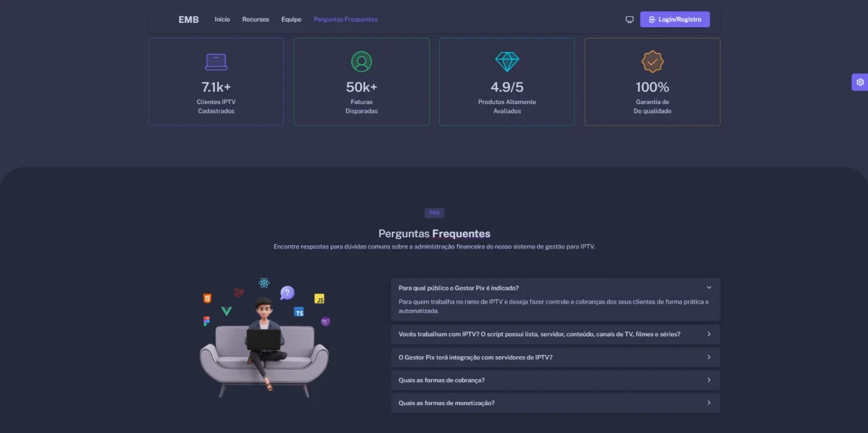Click the HTML5 icon in the illustration

(x=207, y=299)
